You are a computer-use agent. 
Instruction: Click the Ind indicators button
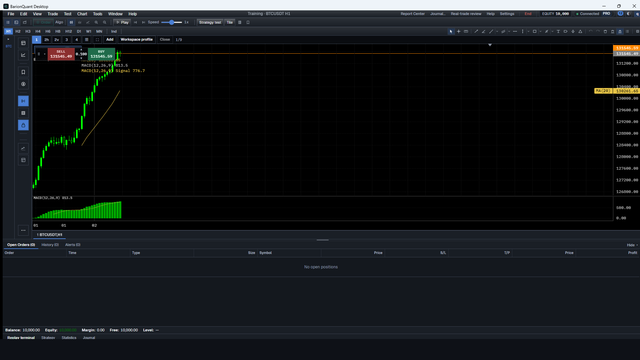pos(114,31)
